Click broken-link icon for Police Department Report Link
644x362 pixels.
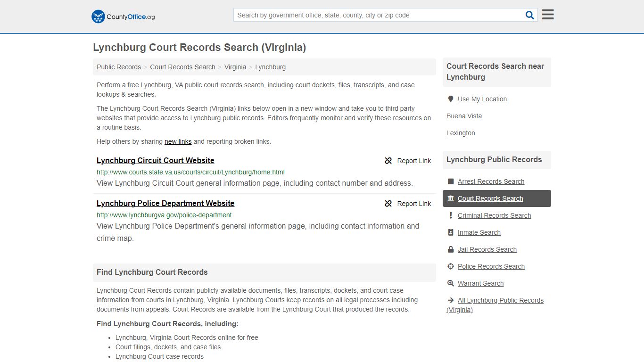pyautogui.click(x=388, y=204)
